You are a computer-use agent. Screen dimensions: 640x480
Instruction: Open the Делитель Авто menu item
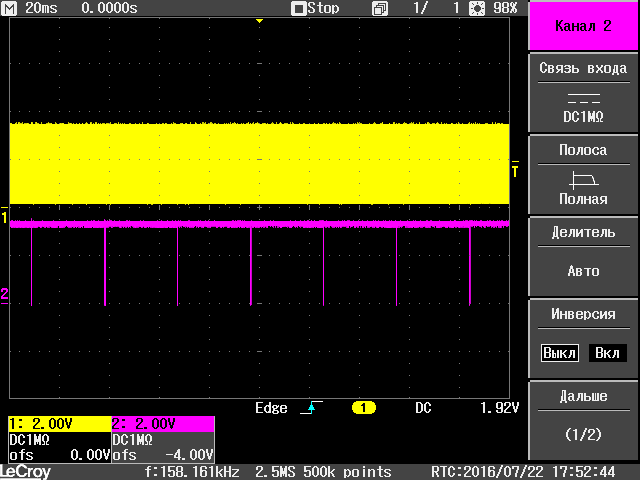click(583, 257)
